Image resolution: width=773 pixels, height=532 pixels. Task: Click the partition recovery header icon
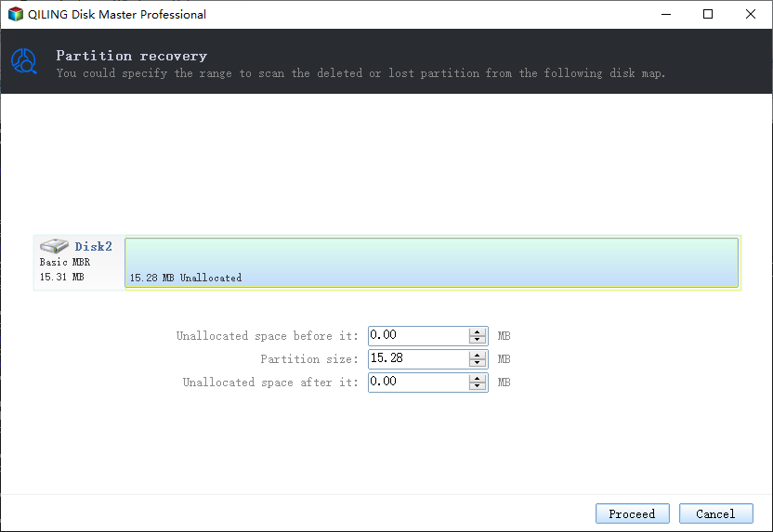tap(23, 61)
